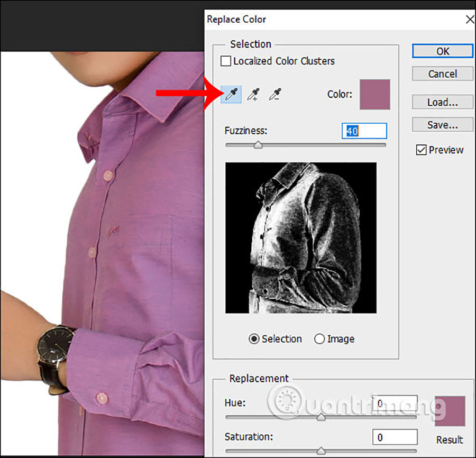
Task: Click the Result color swatch
Action: point(450,411)
